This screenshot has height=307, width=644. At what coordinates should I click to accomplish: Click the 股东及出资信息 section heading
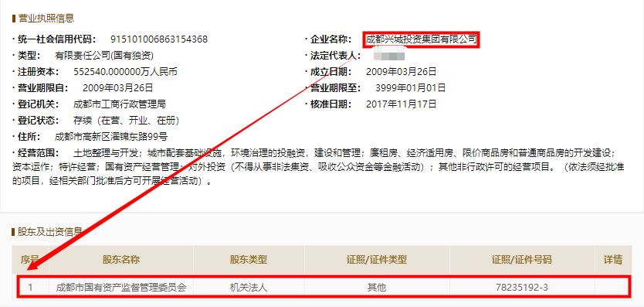49,232
